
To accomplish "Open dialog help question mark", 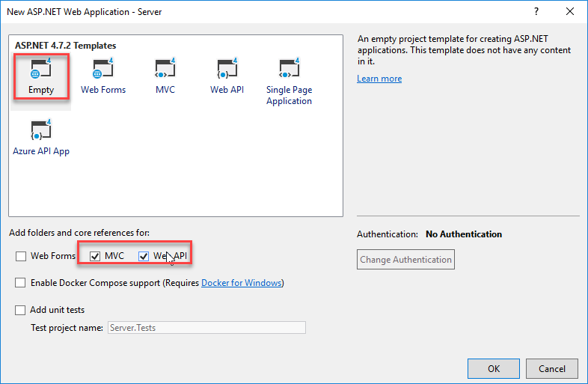I will [x=536, y=12].
